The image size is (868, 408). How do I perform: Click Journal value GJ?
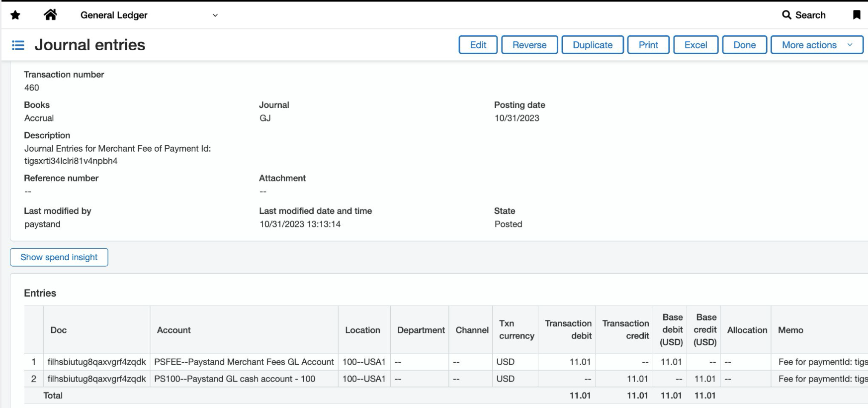tap(265, 118)
